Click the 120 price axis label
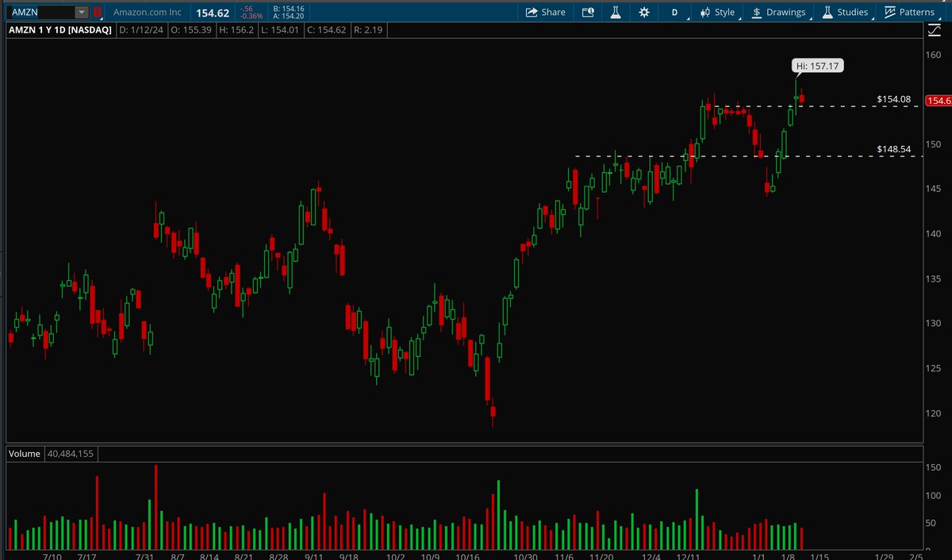Image resolution: width=952 pixels, height=560 pixels. 934,412
